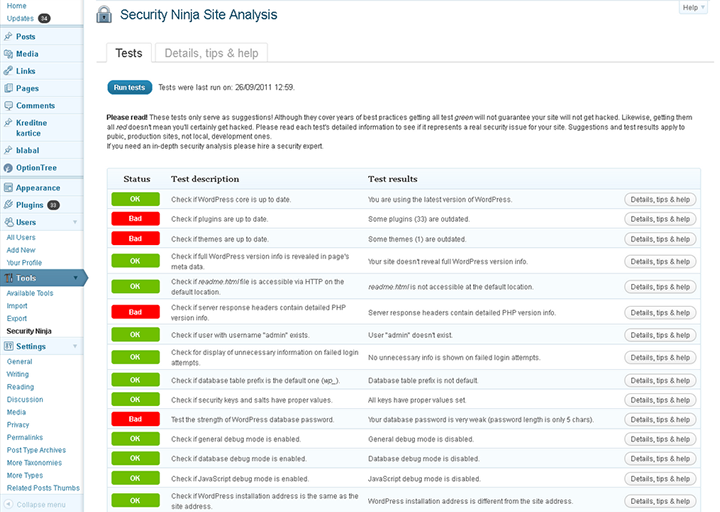Open details for readme.html accessibility test
Viewport: 720px width, 512px height.
point(660,287)
